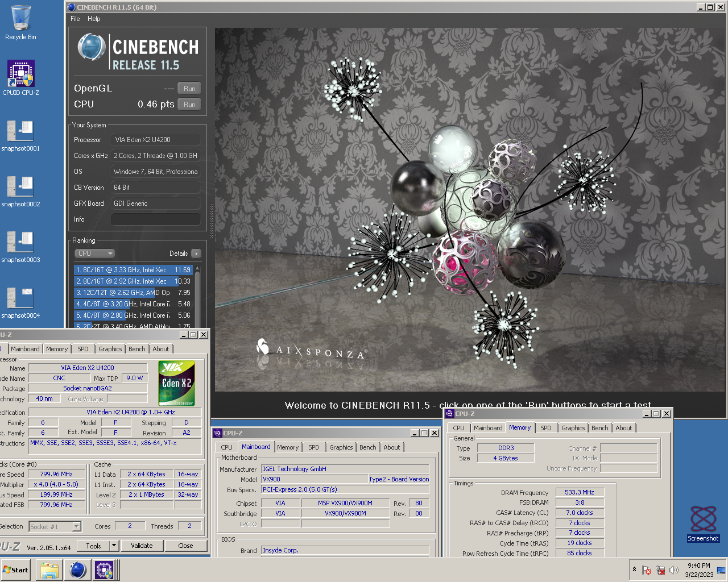Launch CPUID CPU-Z desktop shortcut

coord(20,78)
